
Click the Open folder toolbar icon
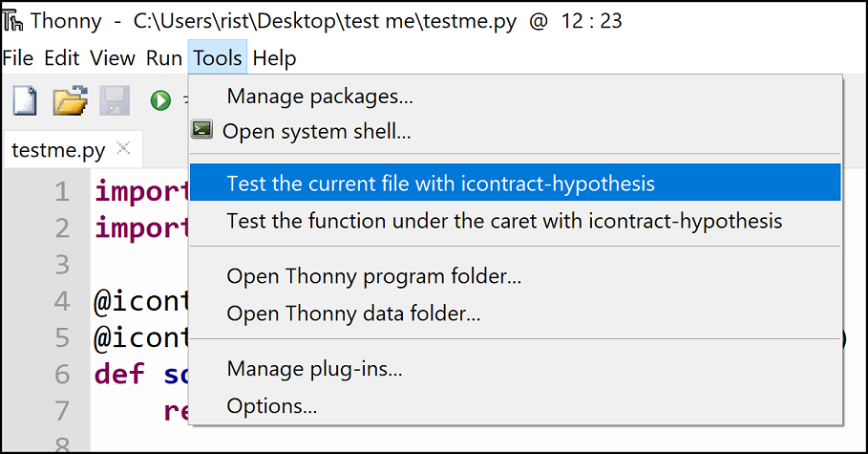coord(70,100)
